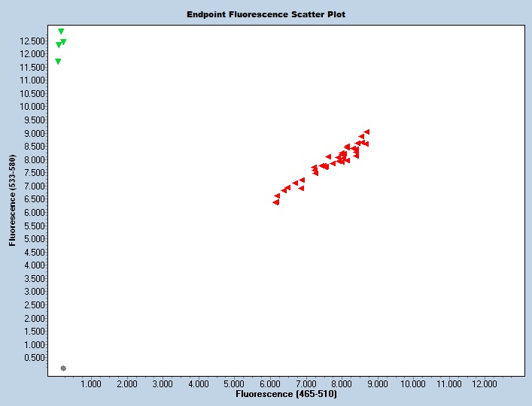
Task: Click the 9.000 tick label on X-axis
Action: point(377,384)
